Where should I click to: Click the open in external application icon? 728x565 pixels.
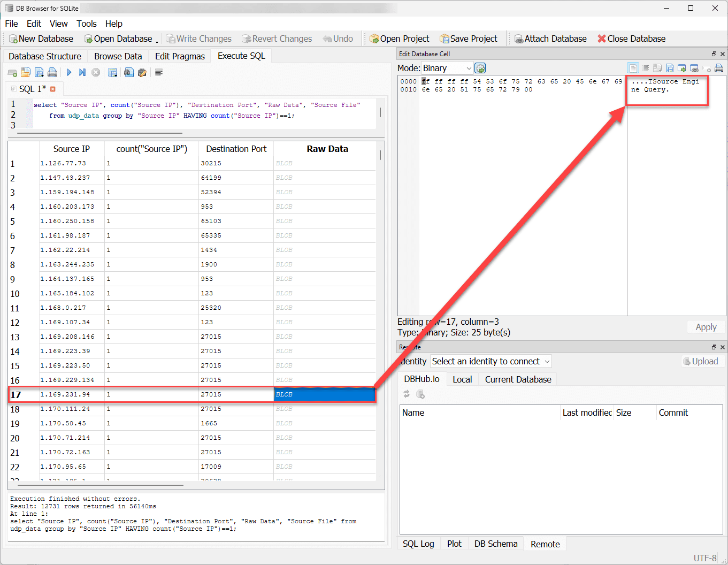pyautogui.click(x=682, y=68)
